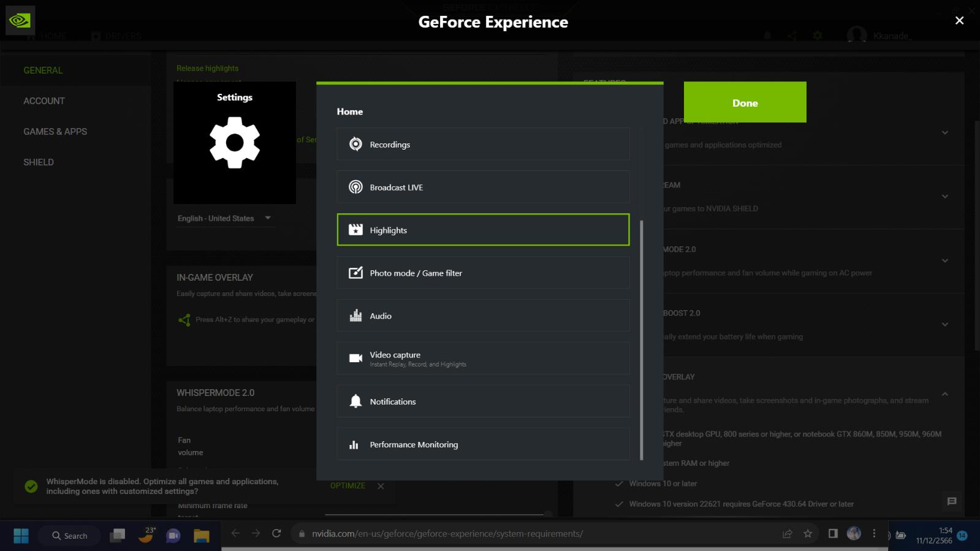
Task: Open the Recordings settings row
Action: point(483,144)
